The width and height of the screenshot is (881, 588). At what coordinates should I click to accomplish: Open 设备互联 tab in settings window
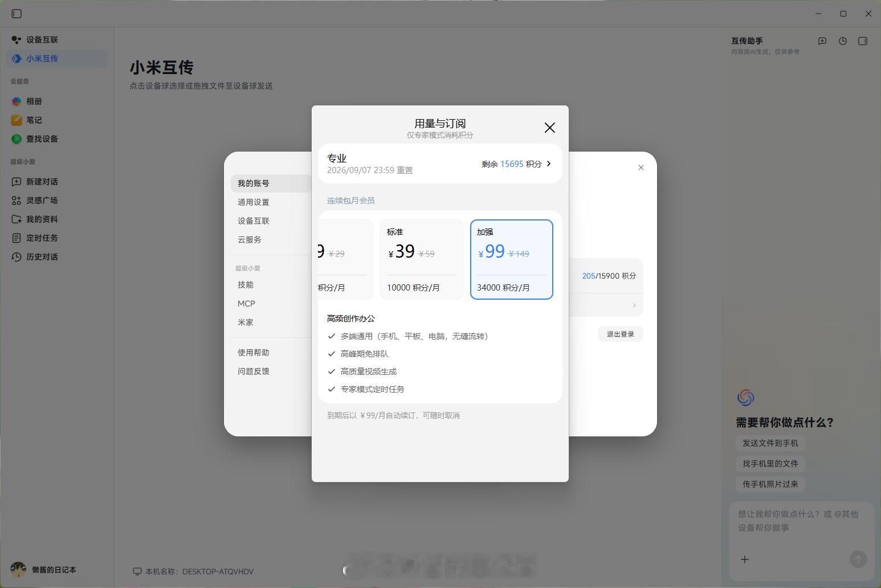pyautogui.click(x=271, y=221)
